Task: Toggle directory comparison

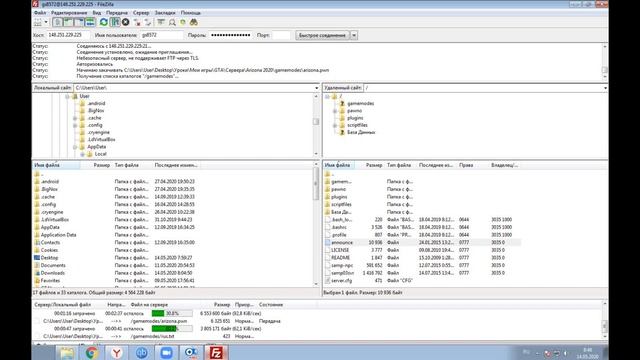Action: (x=172, y=22)
